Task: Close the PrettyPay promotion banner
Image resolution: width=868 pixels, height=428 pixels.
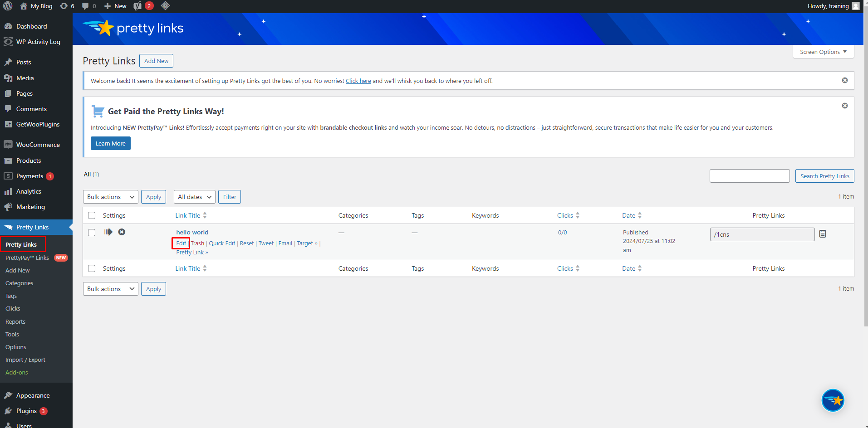Action: 844,106
